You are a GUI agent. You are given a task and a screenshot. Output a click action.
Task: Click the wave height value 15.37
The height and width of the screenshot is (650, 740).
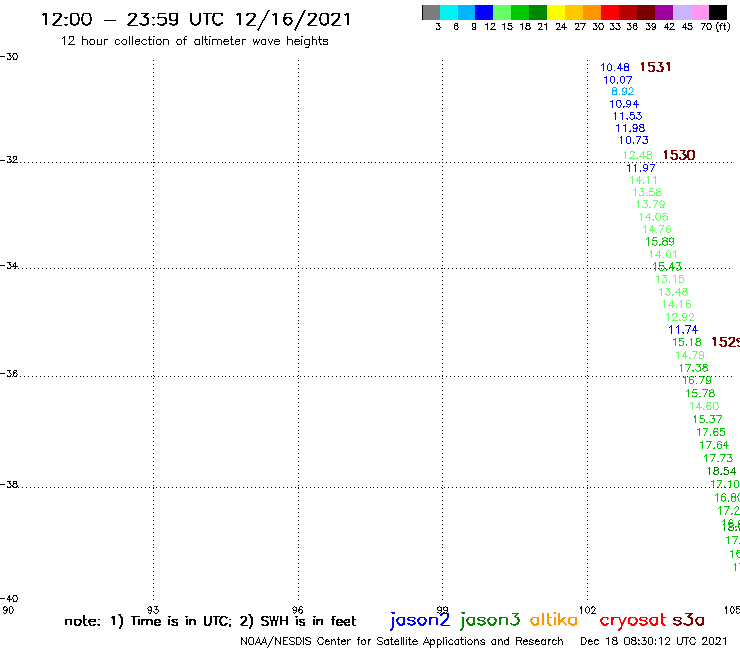[x=707, y=419]
